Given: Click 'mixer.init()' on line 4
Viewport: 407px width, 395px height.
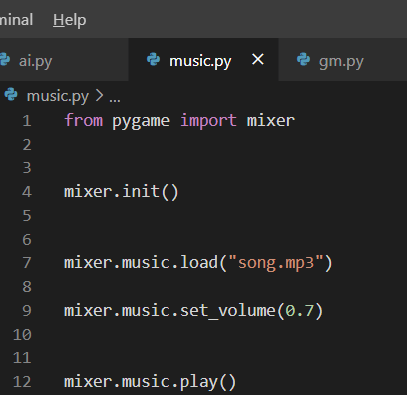Looking at the screenshot, I should (x=122, y=192).
